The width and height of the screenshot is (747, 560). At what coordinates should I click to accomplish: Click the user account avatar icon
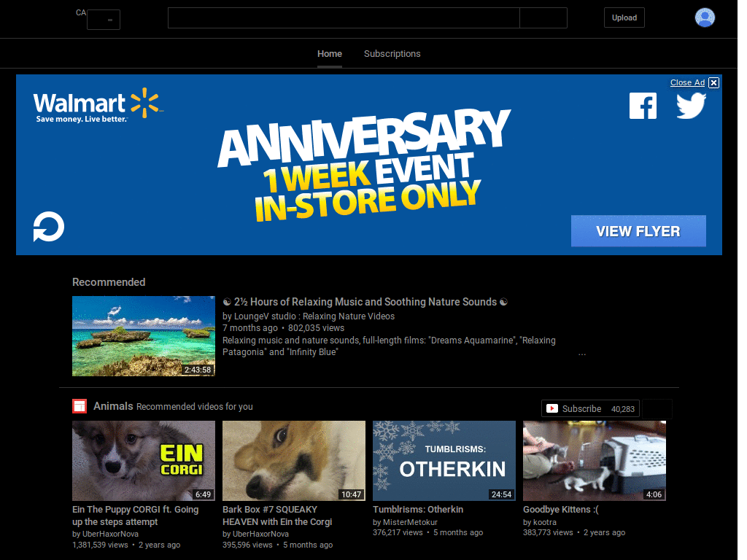coord(705,17)
